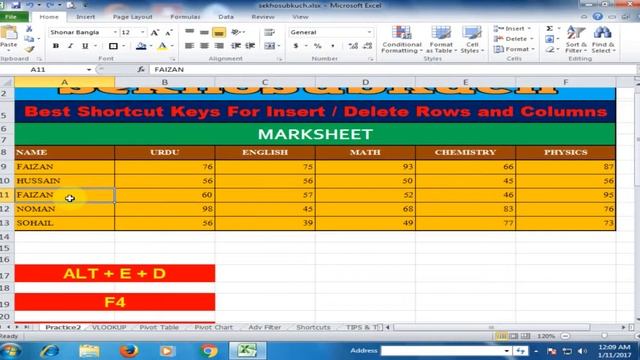Cut selection with the scissors icon
Screen dimensions: 640x360
pos(29,29)
